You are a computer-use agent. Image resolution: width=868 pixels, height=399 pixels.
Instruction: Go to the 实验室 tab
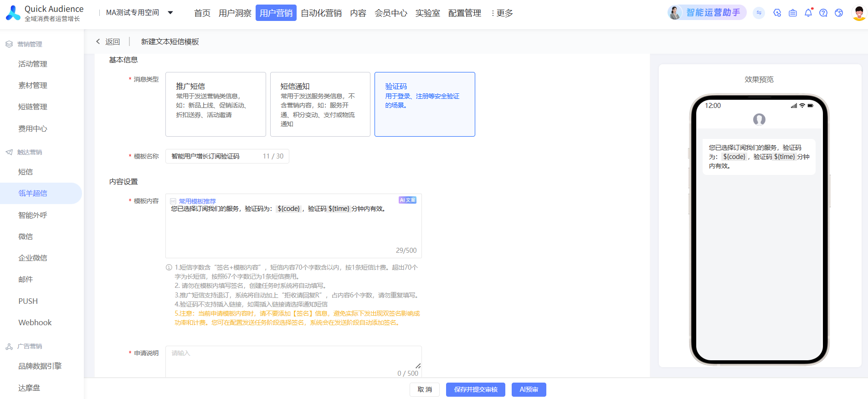coord(428,13)
